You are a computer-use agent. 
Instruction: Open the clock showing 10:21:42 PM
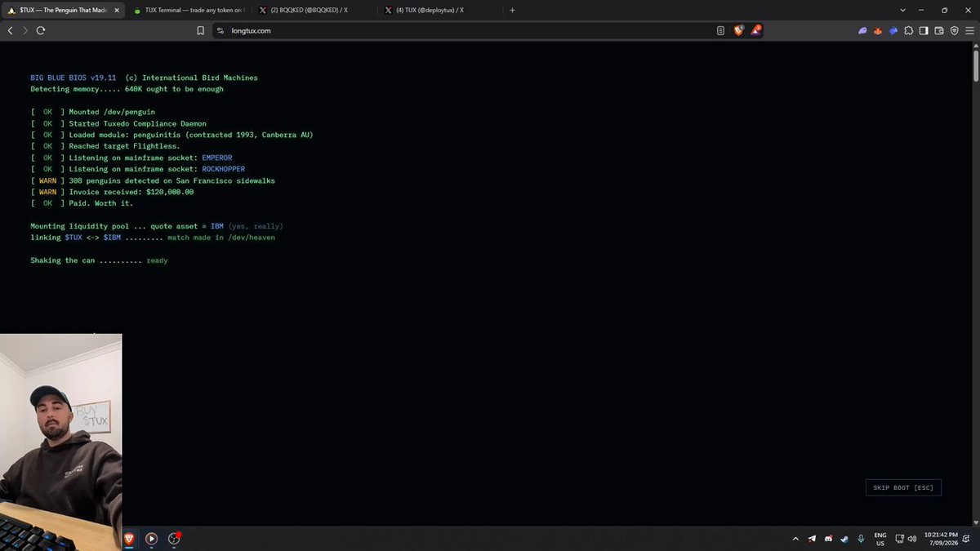coord(942,539)
